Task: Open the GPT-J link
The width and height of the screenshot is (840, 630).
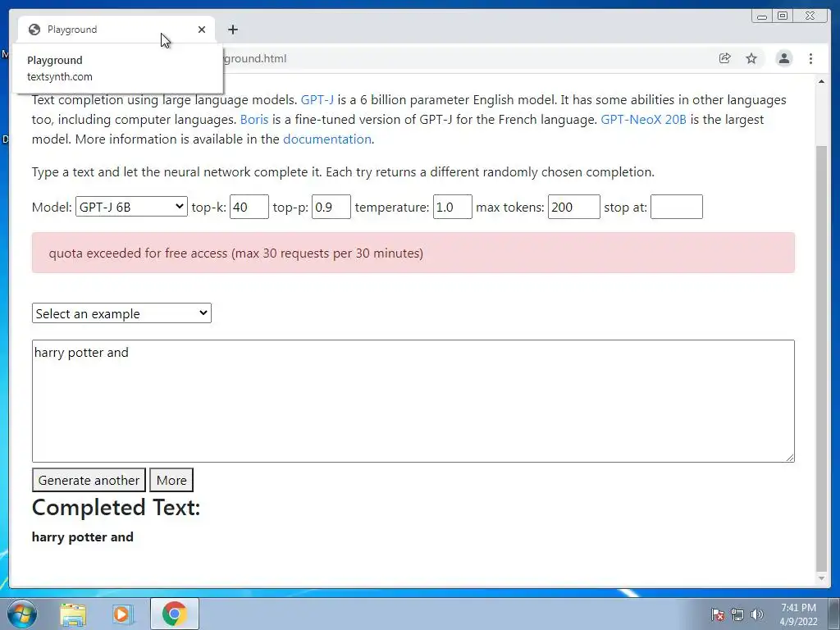Action: pos(317,99)
